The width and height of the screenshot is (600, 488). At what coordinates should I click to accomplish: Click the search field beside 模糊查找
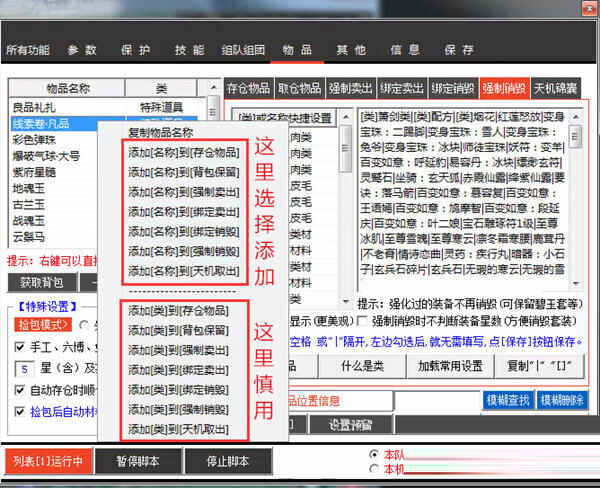(x=438, y=401)
